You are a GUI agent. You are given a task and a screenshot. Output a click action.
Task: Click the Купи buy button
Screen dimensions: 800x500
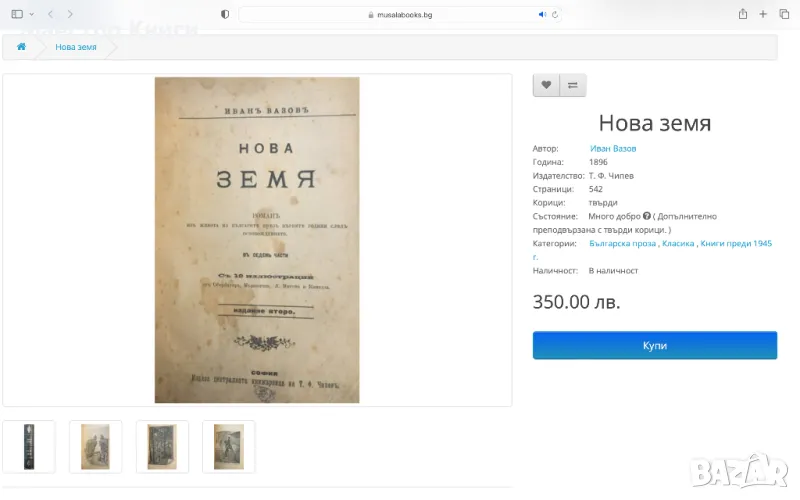[x=655, y=345]
